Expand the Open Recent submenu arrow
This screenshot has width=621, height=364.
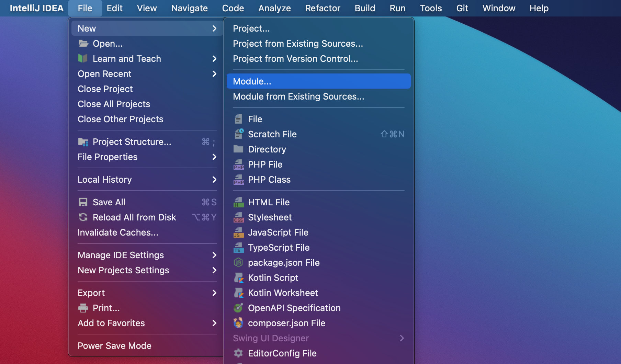[x=214, y=74]
